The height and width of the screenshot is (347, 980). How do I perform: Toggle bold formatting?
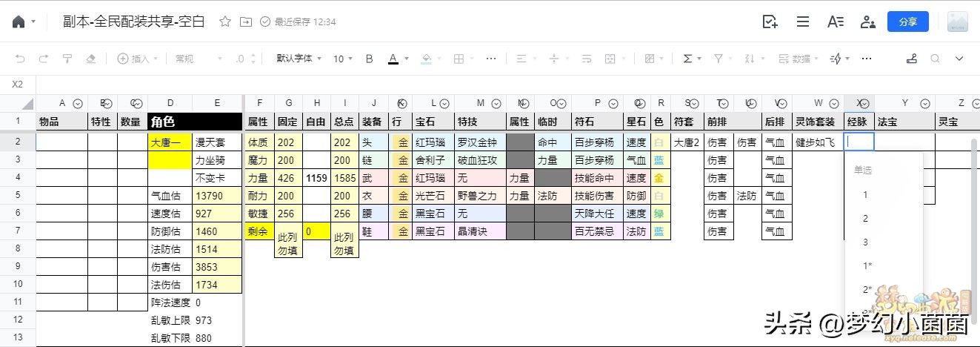point(370,59)
